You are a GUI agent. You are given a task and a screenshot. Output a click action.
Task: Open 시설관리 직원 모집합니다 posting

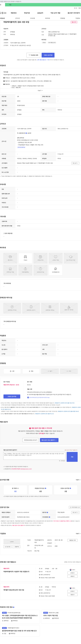point(16,572)
